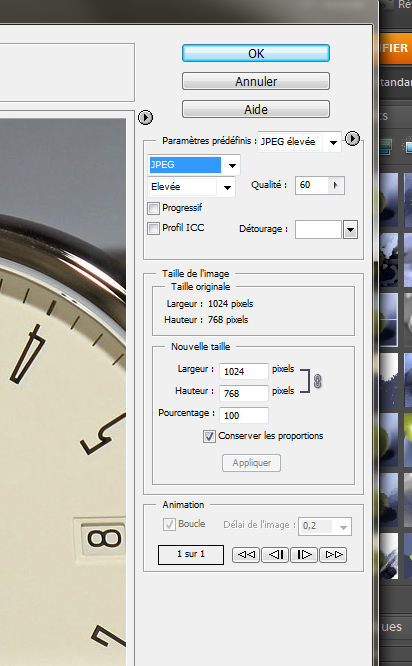Open Aide for this dialog
Image resolution: width=412 pixels, height=666 pixels.
coord(256,109)
